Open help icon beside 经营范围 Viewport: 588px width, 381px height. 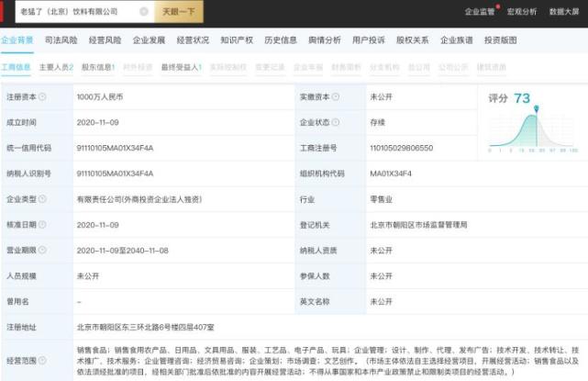[42, 361]
